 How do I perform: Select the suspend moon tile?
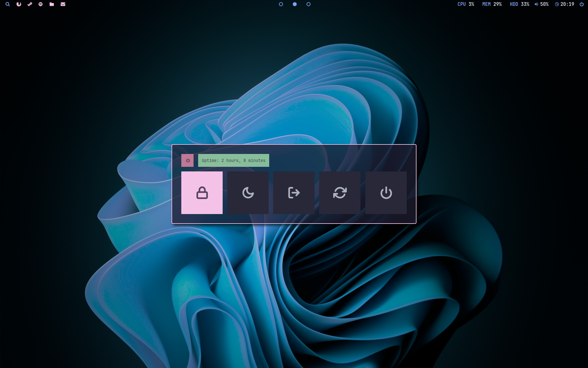(248, 193)
